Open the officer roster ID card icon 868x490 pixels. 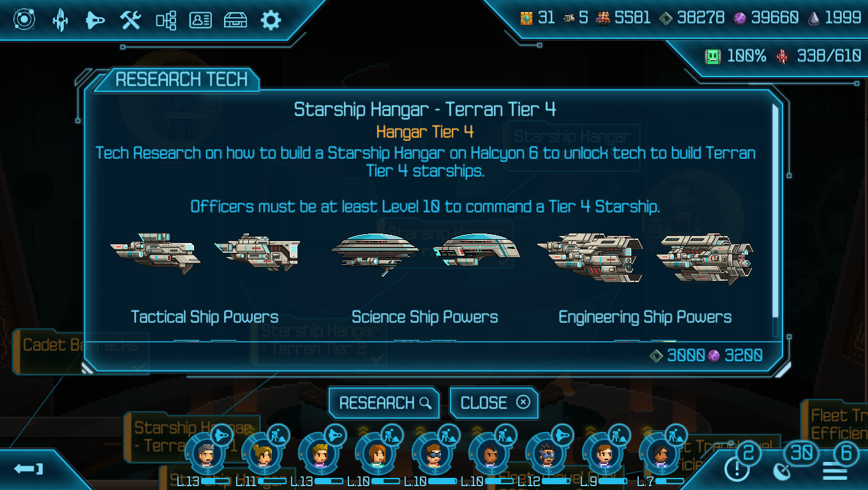(x=200, y=20)
